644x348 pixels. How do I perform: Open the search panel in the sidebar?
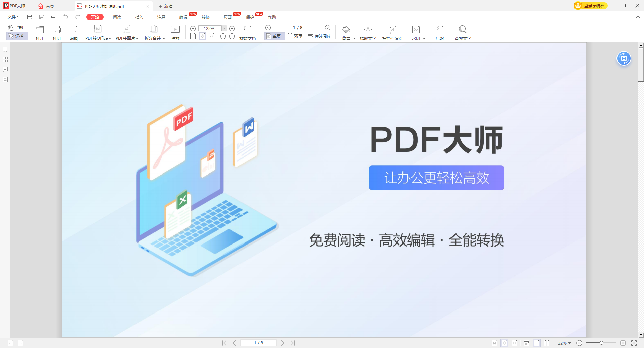[x=5, y=80]
